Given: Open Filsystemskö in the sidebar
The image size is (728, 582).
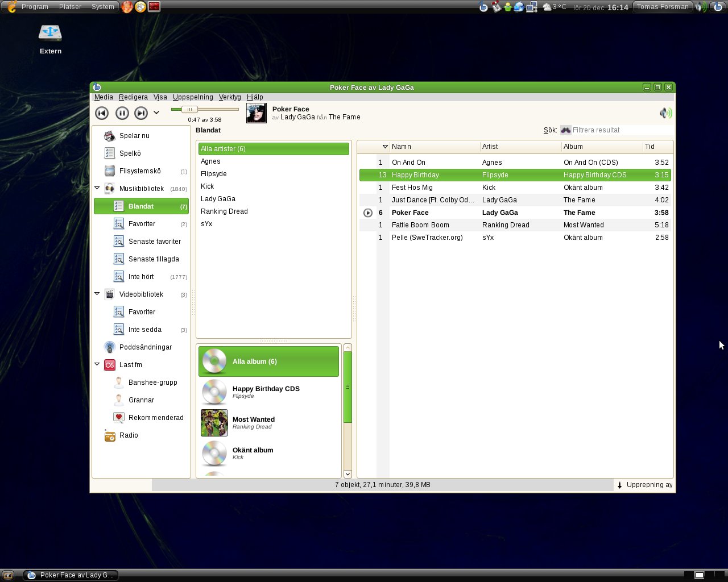Looking at the screenshot, I should (x=141, y=171).
